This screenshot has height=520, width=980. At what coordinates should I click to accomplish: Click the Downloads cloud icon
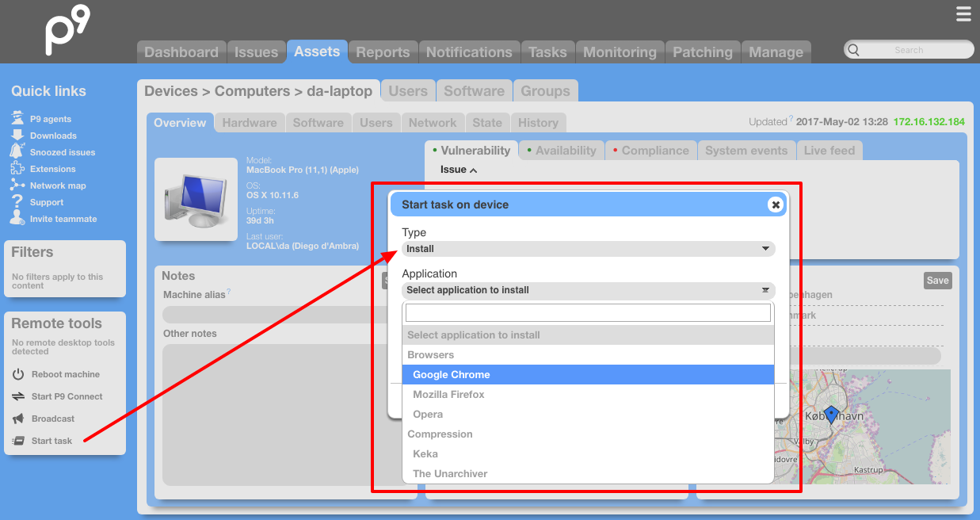pos(17,136)
